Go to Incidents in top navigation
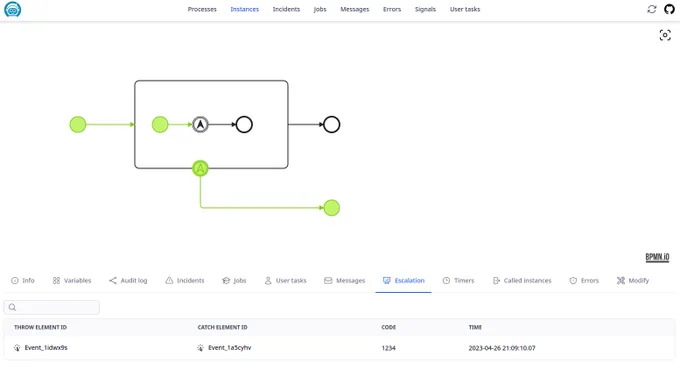The image size is (680, 370). pos(286,9)
